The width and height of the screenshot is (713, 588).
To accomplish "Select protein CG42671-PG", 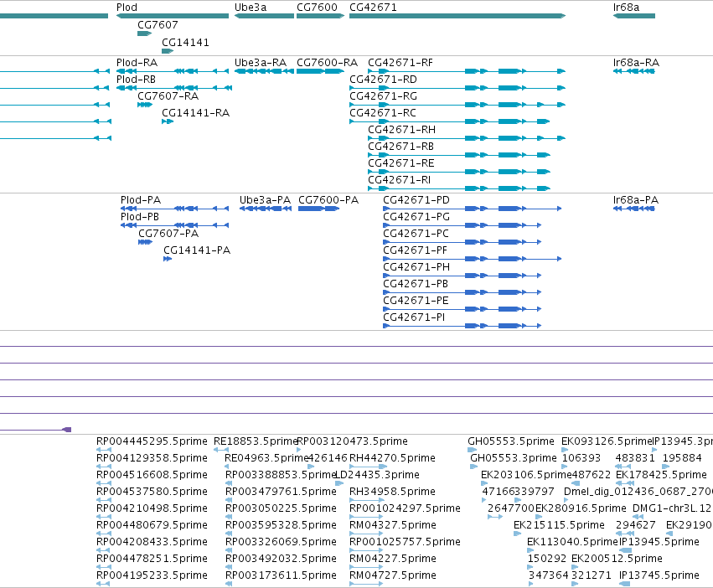I will [462, 225].
